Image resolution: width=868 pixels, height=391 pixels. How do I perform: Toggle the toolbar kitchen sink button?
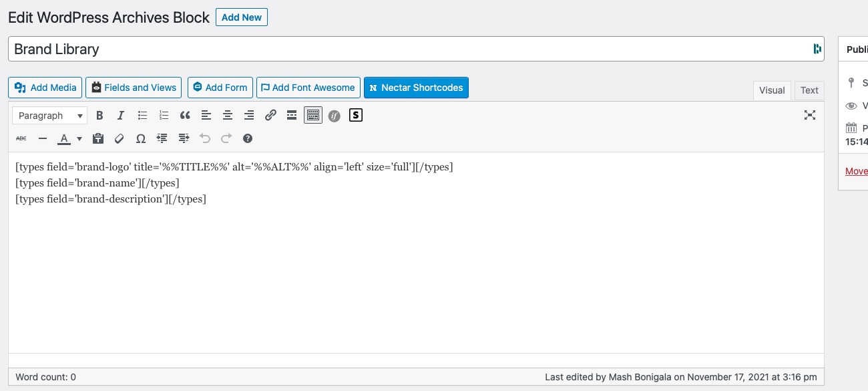click(313, 116)
